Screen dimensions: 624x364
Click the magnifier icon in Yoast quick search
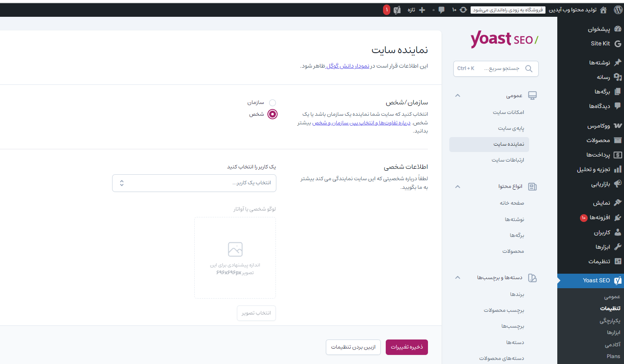(x=529, y=69)
